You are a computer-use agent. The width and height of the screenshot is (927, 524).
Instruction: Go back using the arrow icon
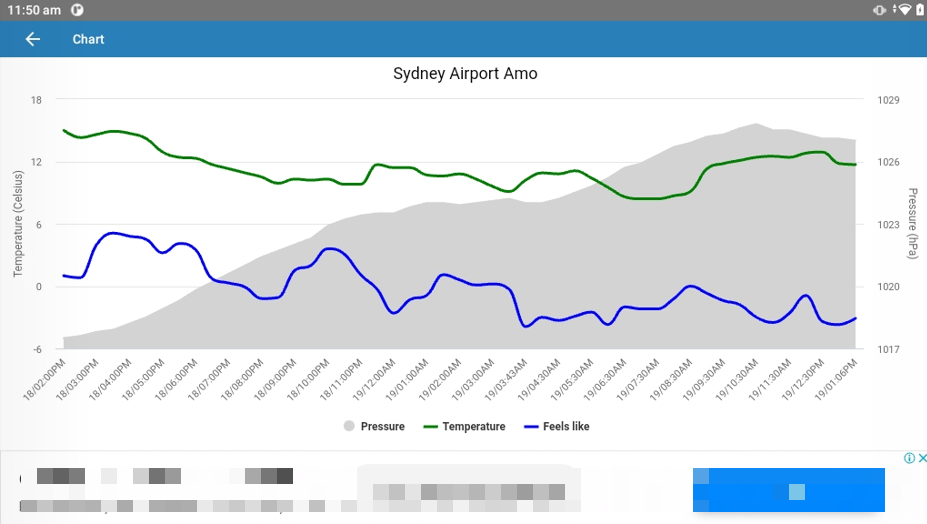click(33, 39)
